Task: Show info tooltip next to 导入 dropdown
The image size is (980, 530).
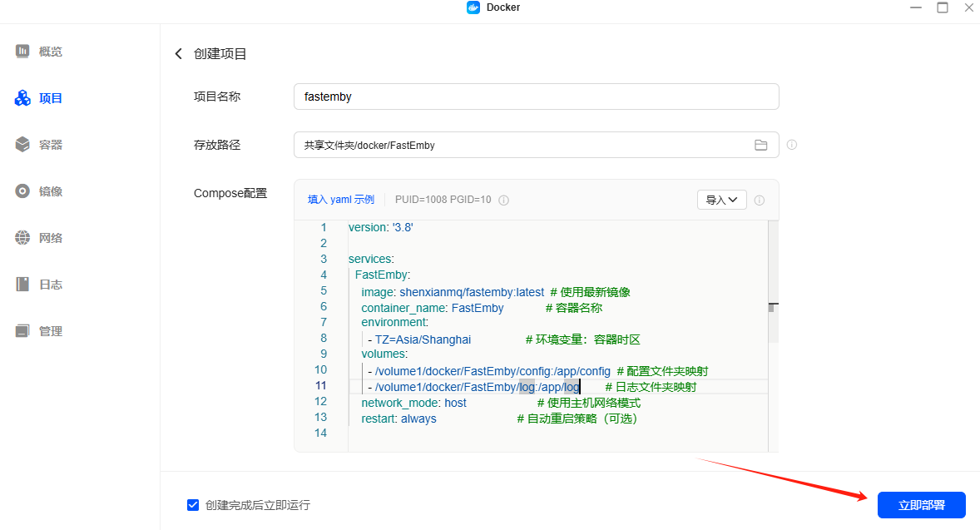Action: (x=760, y=200)
